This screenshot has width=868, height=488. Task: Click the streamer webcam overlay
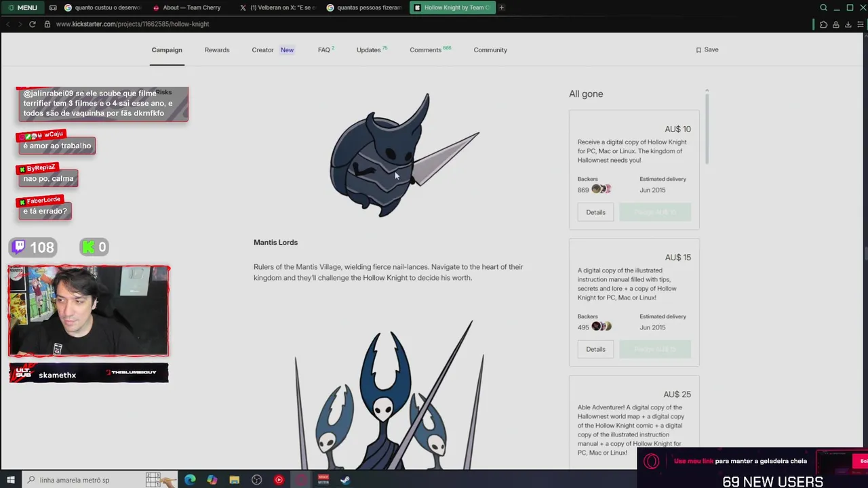pyautogui.click(x=89, y=311)
